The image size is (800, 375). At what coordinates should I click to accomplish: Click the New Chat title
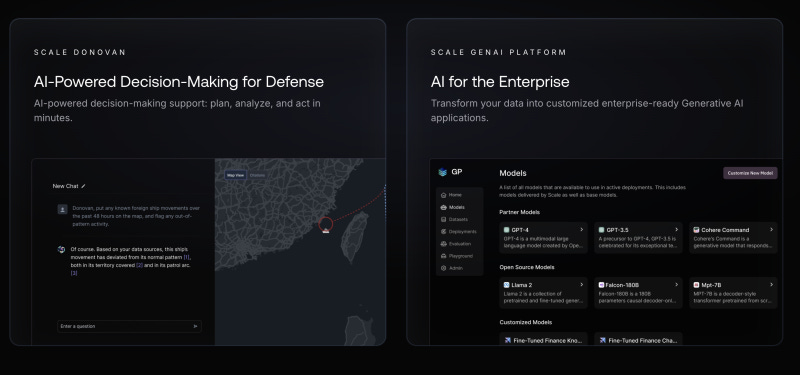pos(65,186)
